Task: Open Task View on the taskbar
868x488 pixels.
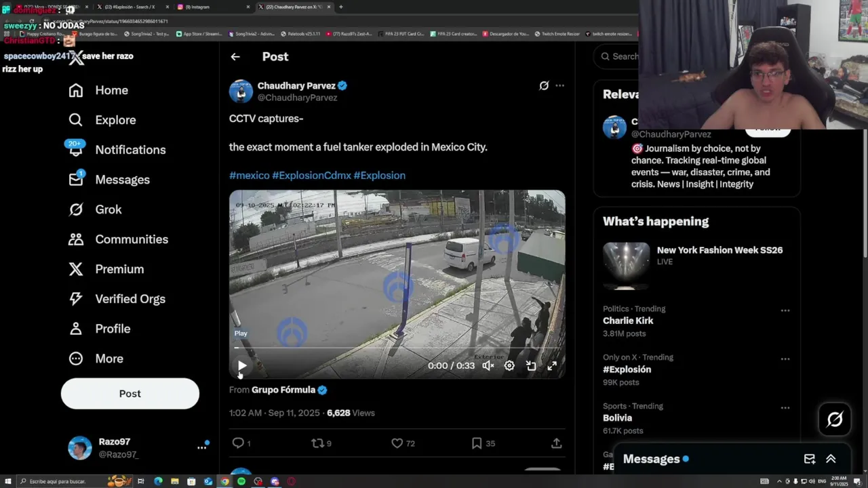Action: 141,481
